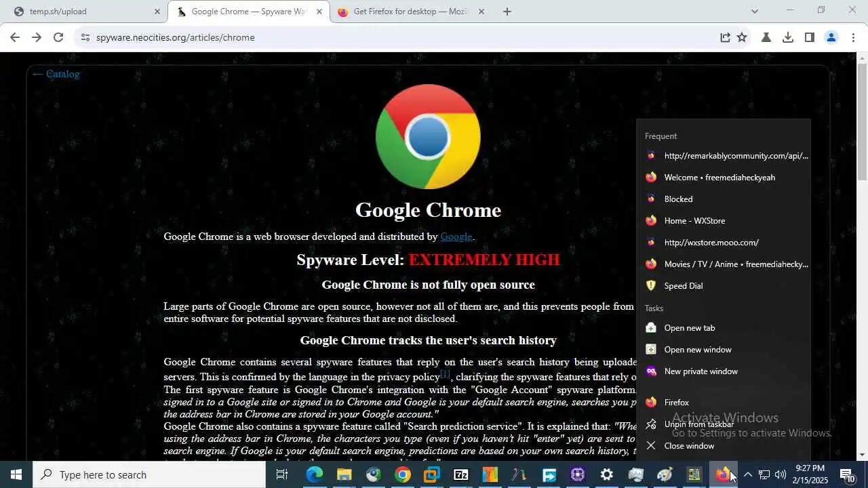Image resolution: width=868 pixels, height=488 pixels.
Task: Follow the Catalog back link
Action: tap(56, 74)
